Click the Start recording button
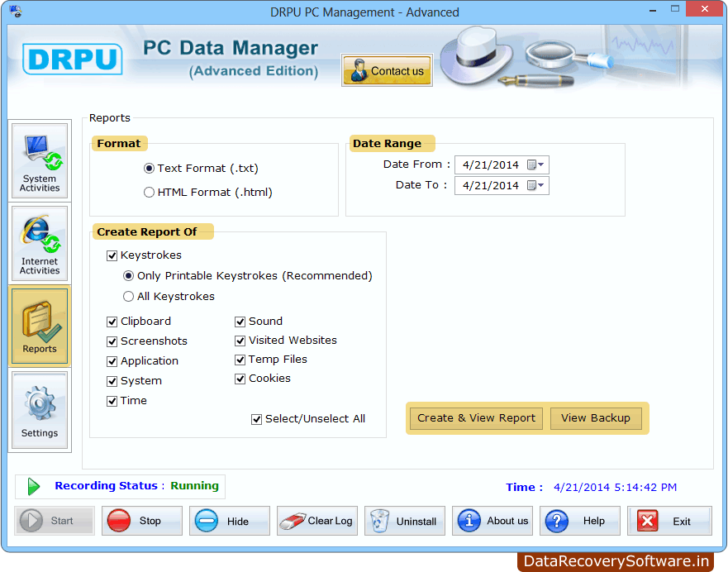 click(55, 521)
